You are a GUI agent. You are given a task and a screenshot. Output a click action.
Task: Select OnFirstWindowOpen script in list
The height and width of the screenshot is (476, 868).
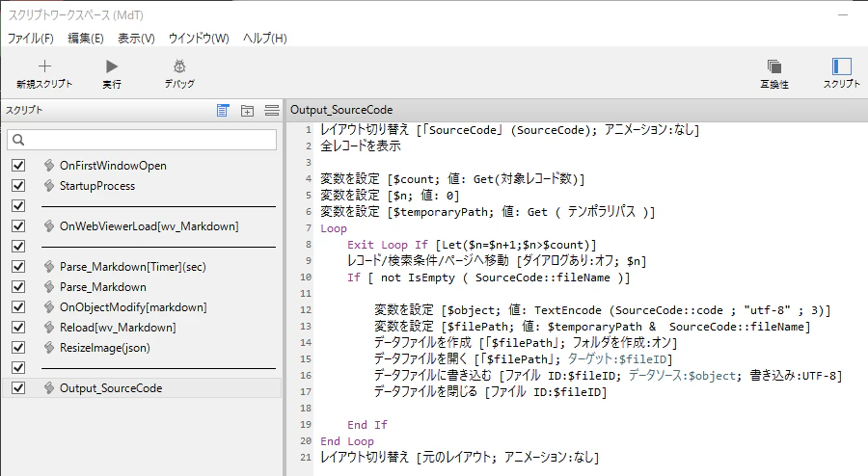113,166
